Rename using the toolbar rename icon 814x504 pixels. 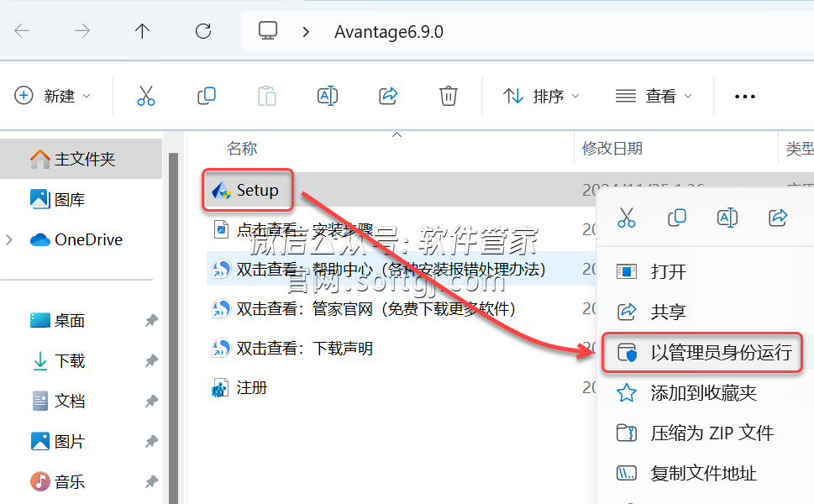[x=328, y=96]
